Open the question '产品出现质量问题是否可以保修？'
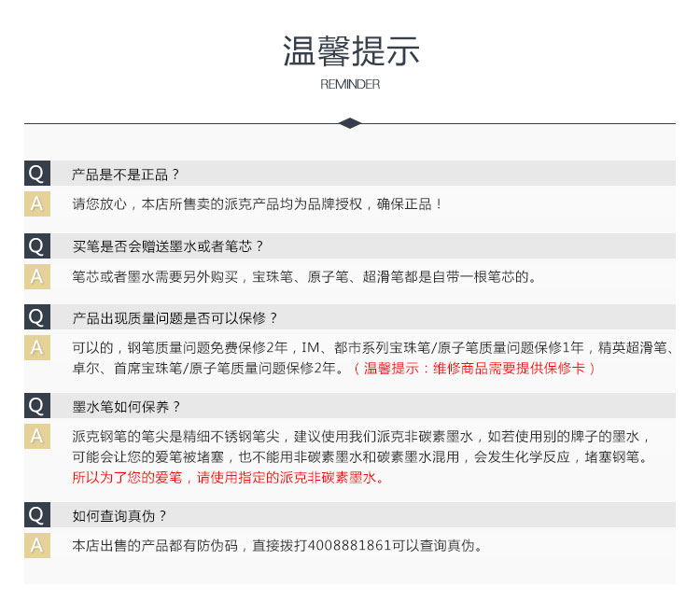 [x=175, y=318]
